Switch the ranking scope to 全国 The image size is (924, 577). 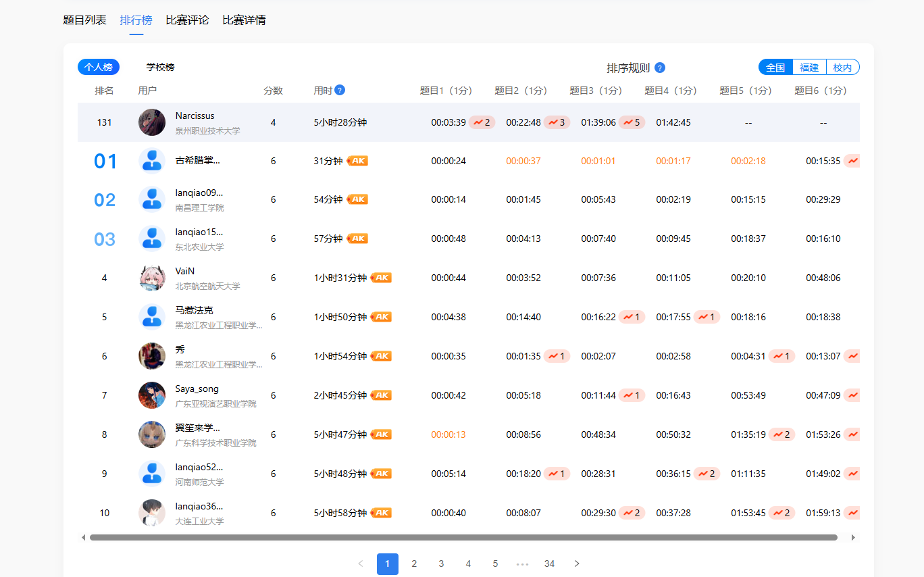[x=775, y=67]
